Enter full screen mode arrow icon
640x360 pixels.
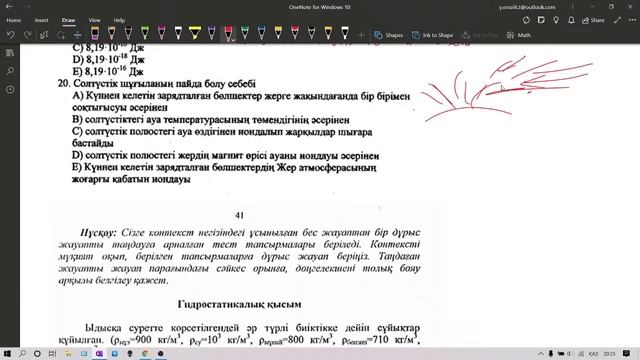pyautogui.click(x=617, y=20)
